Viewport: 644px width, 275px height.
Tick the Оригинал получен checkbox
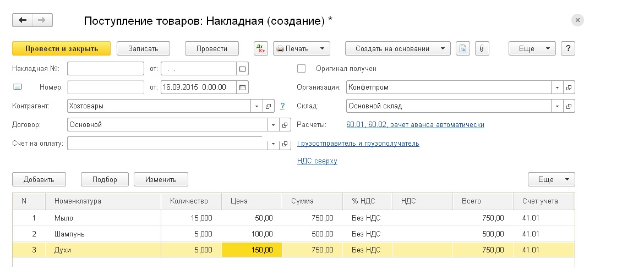coord(302,69)
